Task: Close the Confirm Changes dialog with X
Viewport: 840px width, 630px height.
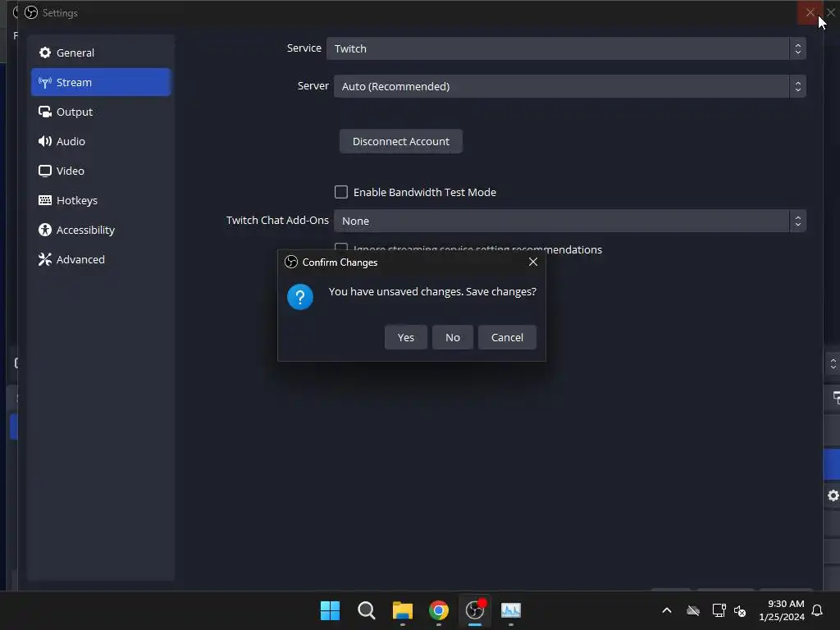Action: [533, 262]
